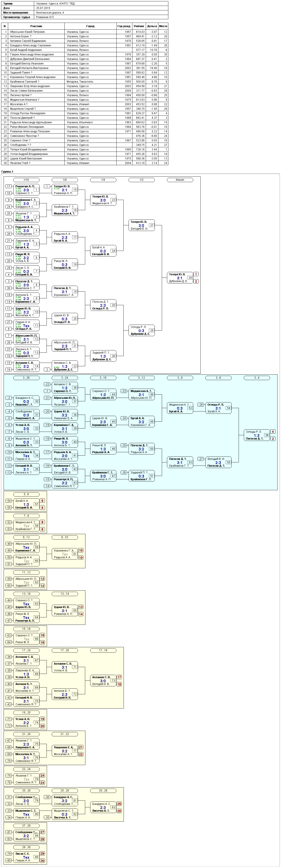Click the '11...12' bracket header
This screenshot has width=282, height=868.
point(26,573)
